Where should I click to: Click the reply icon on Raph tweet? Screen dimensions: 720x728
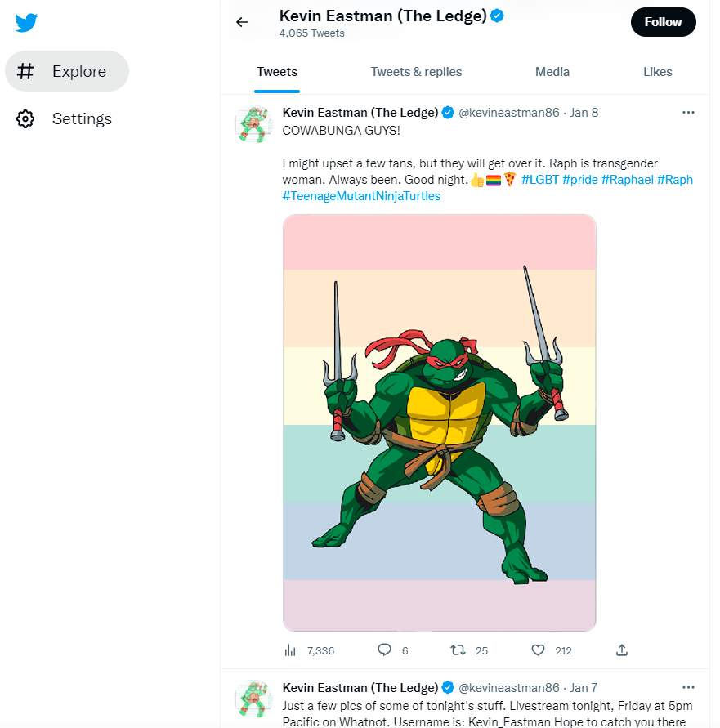pyautogui.click(x=384, y=650)
